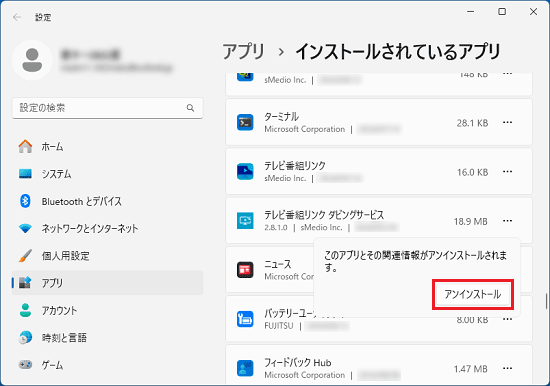Open more options for テレビ番組リンク 16.0 KB

(508, 172)
